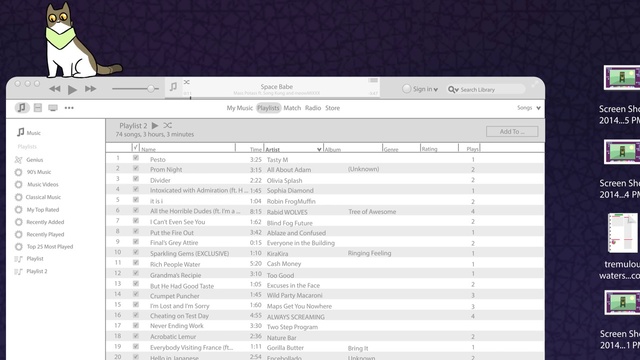Image resolution: width=640 pixels, height=360 pixels.
Task: Open the Recently Played smart playlist
Action: pyautogui.click(x=39, y=234)
